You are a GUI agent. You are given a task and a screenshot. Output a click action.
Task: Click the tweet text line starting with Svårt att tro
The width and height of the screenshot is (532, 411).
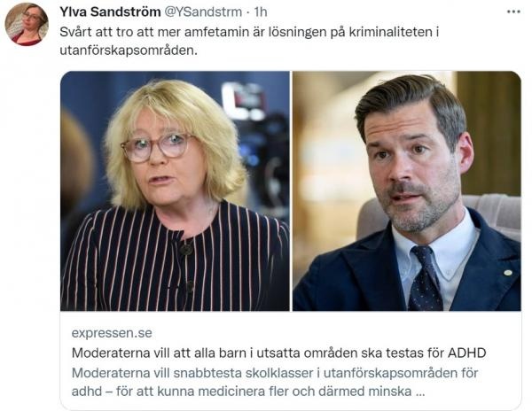click(x=249, y=32)
